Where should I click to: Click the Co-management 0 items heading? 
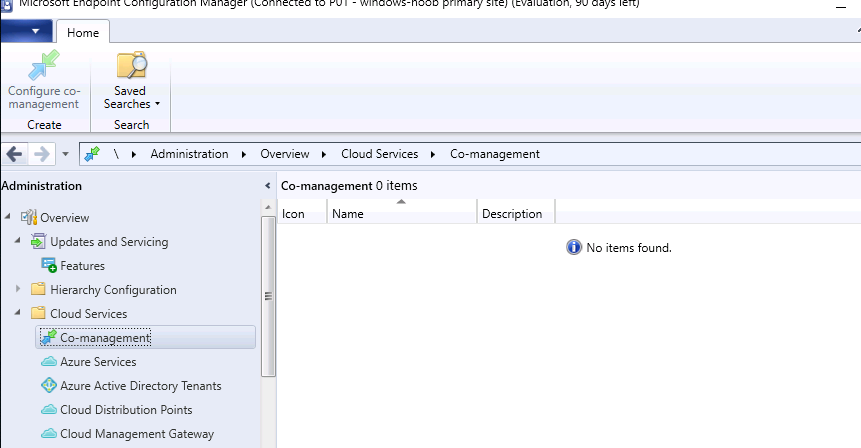point(349,186)
